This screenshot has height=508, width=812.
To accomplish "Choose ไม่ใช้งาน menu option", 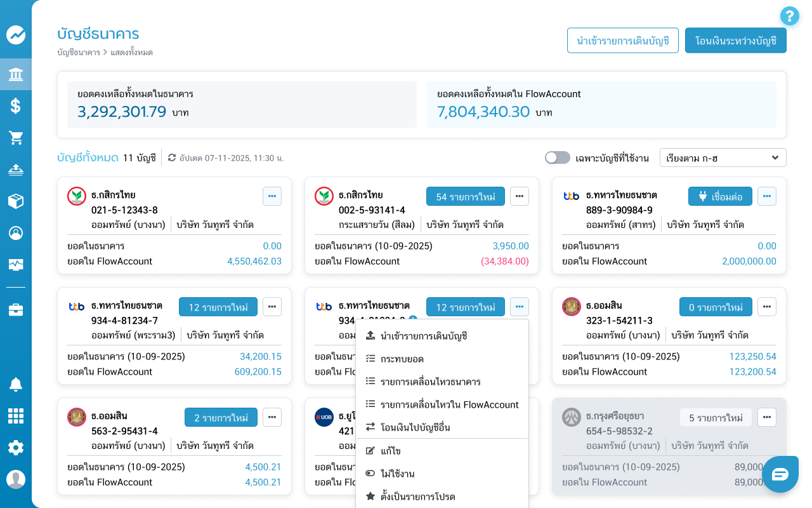I will pyautogui.click(x=397, y=474).
